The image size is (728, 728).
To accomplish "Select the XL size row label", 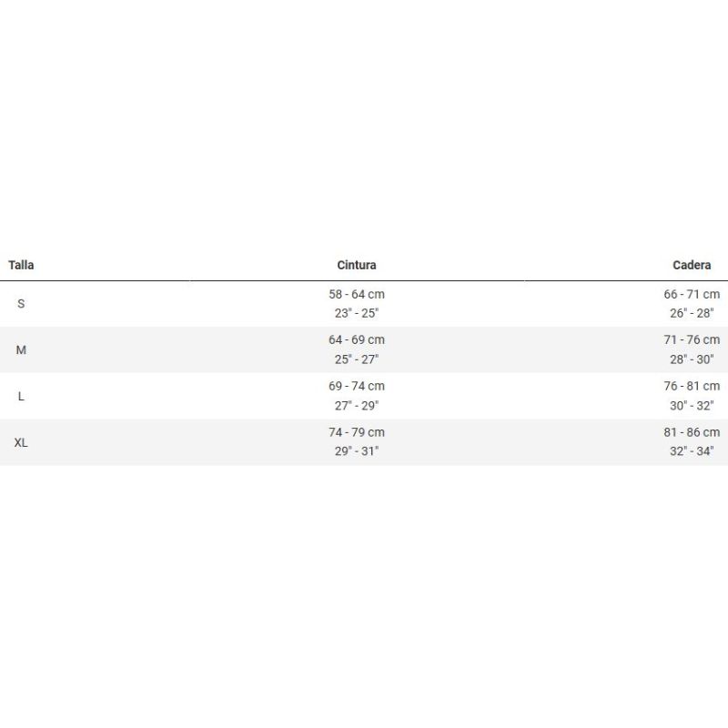I will click(21, 442).
